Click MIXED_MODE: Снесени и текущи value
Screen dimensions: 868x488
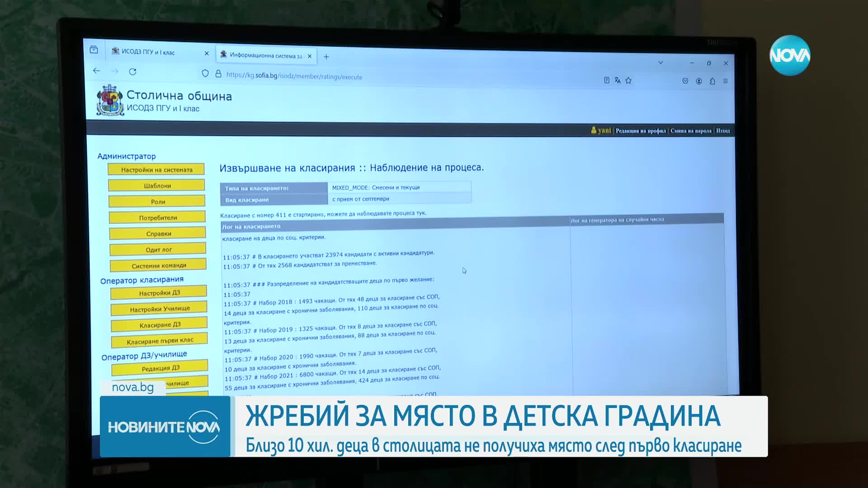click(x=376, y=187)
